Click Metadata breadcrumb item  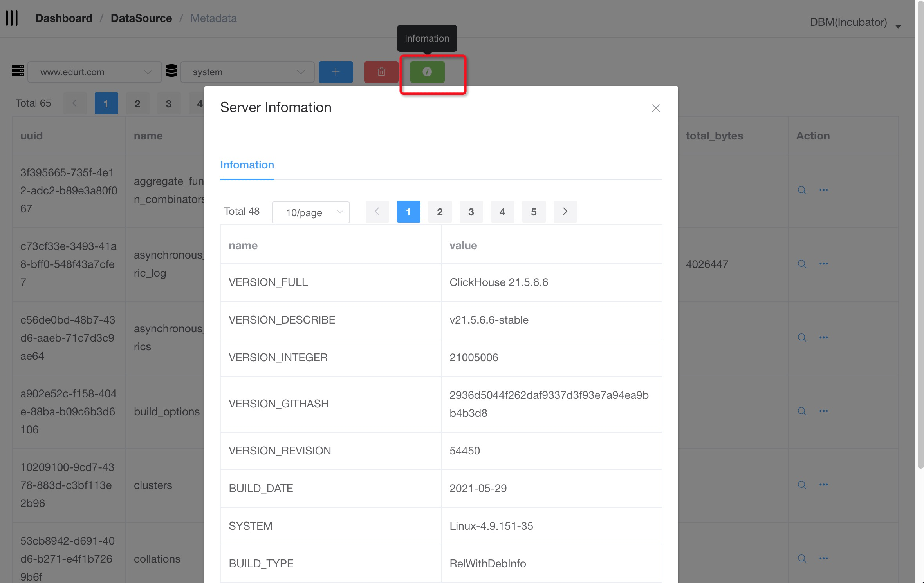213,18
